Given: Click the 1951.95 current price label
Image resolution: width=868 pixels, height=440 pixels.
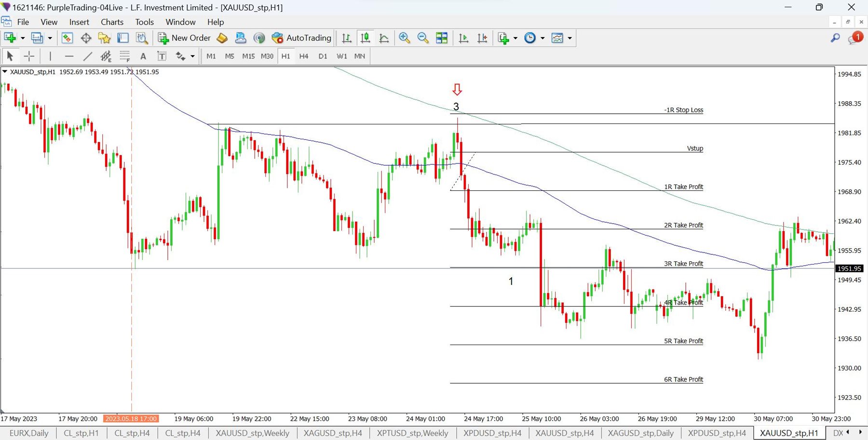Looking at the screenshot, I should coord(849,268).
